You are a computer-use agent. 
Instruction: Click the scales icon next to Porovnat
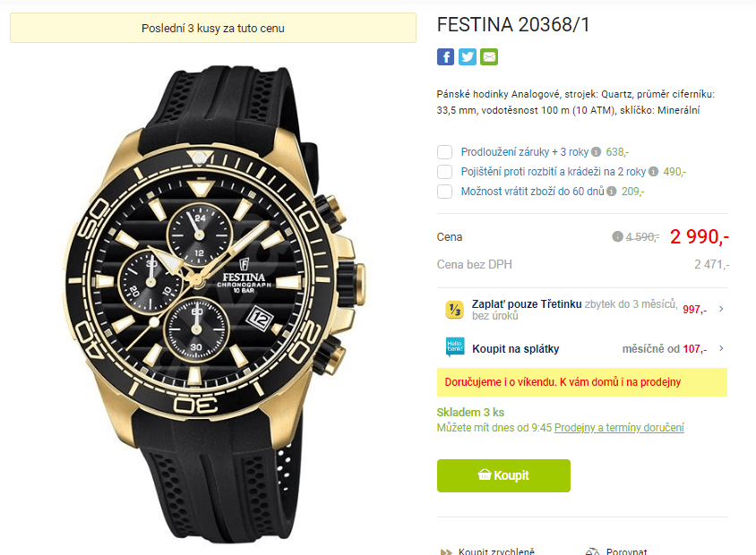point(591,551)
